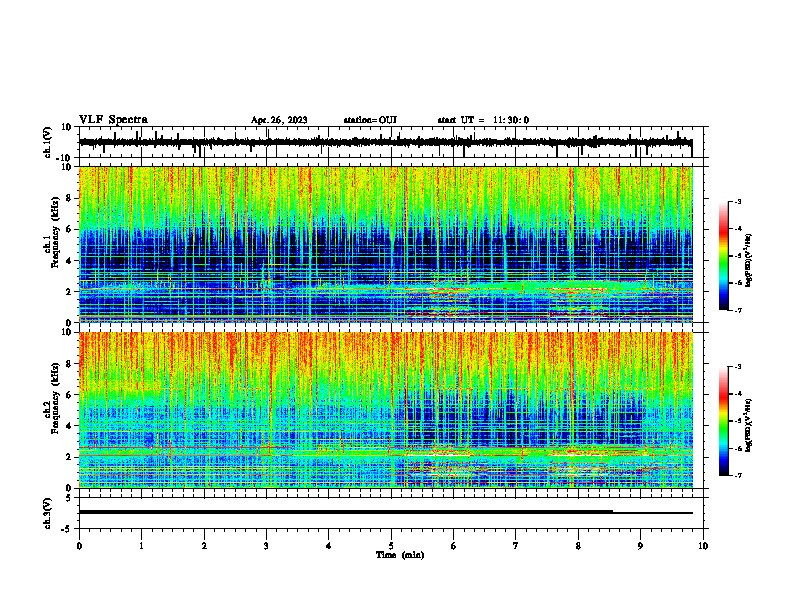Click time axis tick label "6"
The width and height of the screenshot is (792, 612).
coord(454,546)
